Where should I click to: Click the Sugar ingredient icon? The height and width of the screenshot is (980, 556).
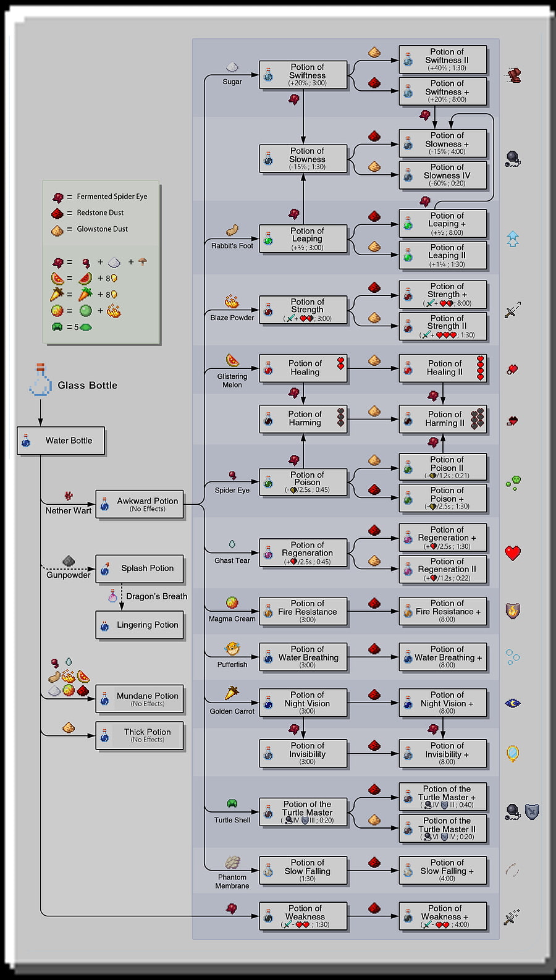[232, 67]
